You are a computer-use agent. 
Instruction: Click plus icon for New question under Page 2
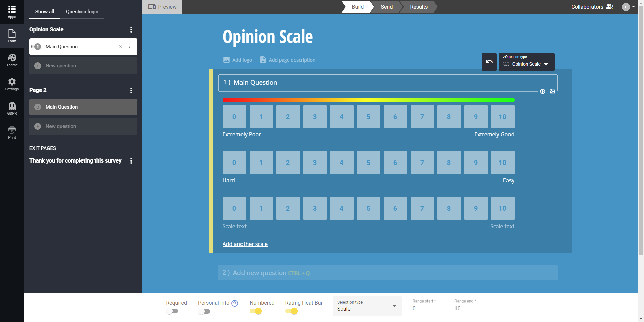(x=38, y=126)
